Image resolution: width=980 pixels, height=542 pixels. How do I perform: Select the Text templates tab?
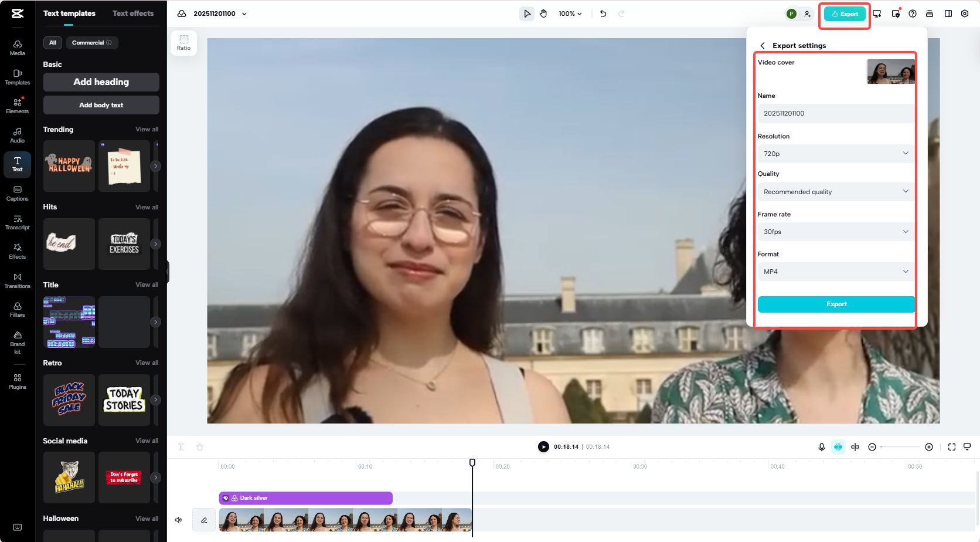click(70, 13)
